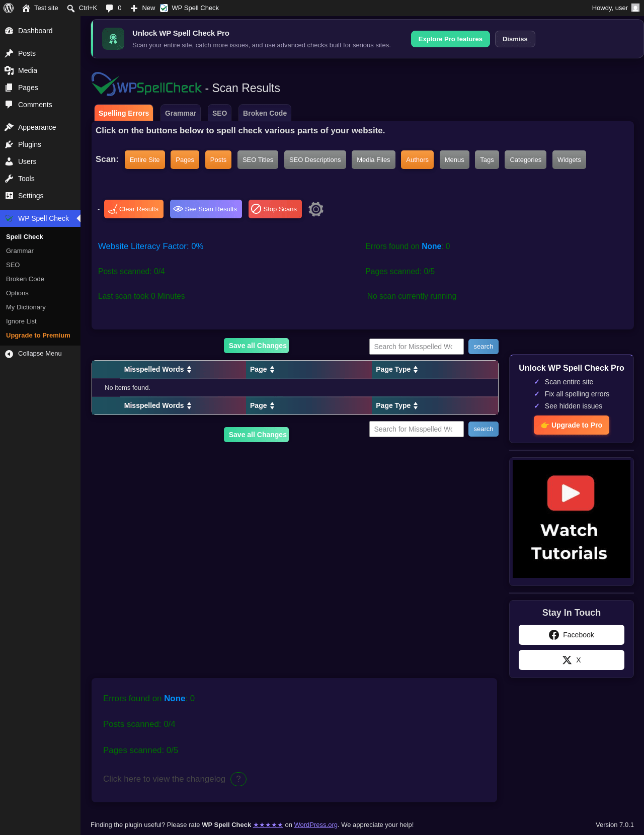Open the Options submenu item
644x835 pixels.
pyautogui.click(x=17, y=293)
